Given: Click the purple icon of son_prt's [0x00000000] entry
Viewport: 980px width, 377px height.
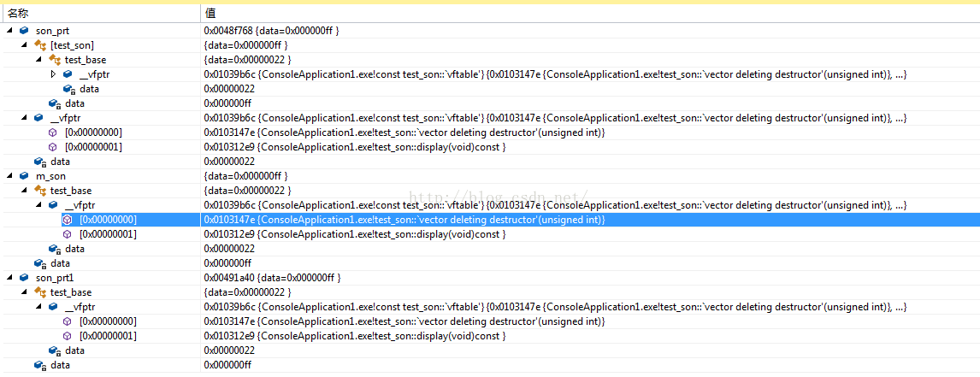Looking at the screenshot, I should tap(53, 133).
